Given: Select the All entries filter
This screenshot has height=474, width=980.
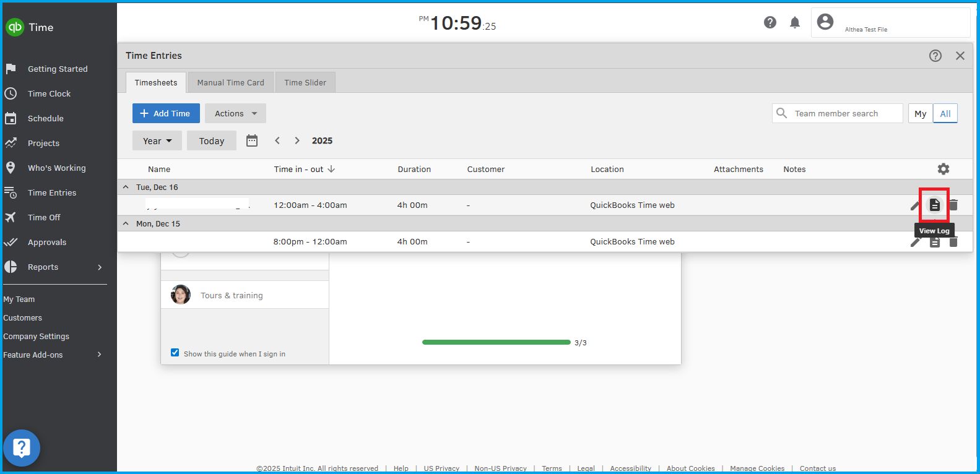Looking at the screenshot, I should [945, 114].
